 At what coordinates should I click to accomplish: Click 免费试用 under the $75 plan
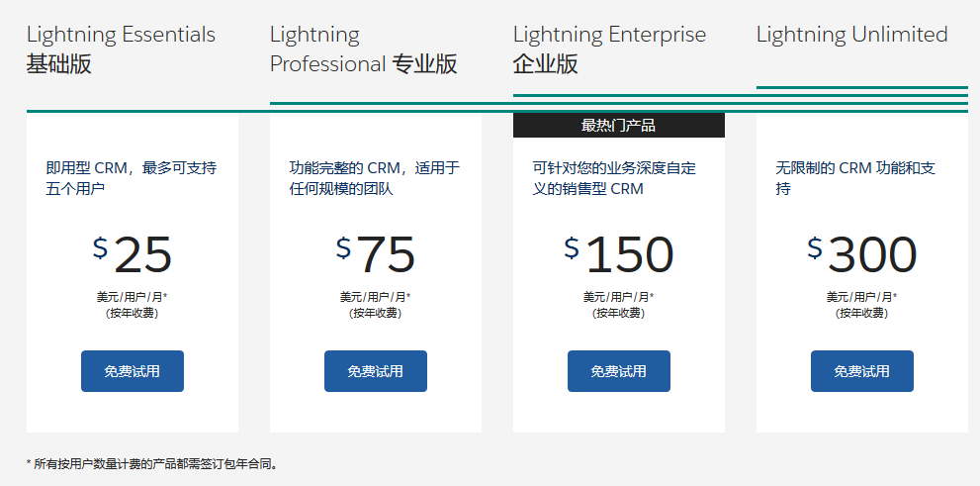point(376,371)
